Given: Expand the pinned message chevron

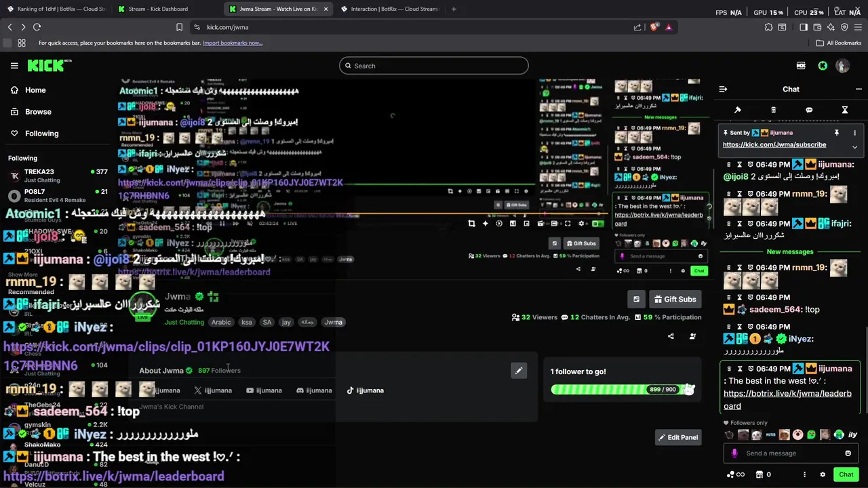Looking at the screenshot, I should (854, 146).
